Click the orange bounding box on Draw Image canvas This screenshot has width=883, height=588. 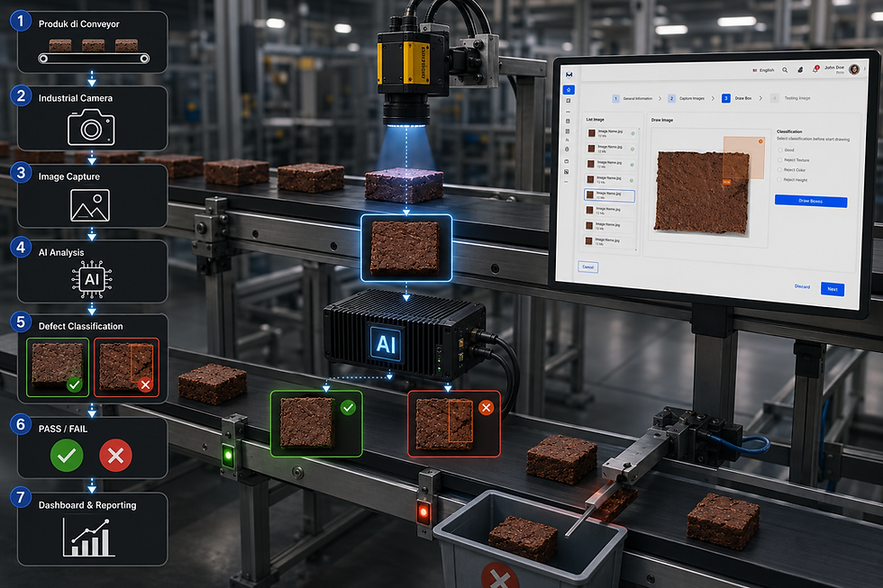click(x=743, y=158)
